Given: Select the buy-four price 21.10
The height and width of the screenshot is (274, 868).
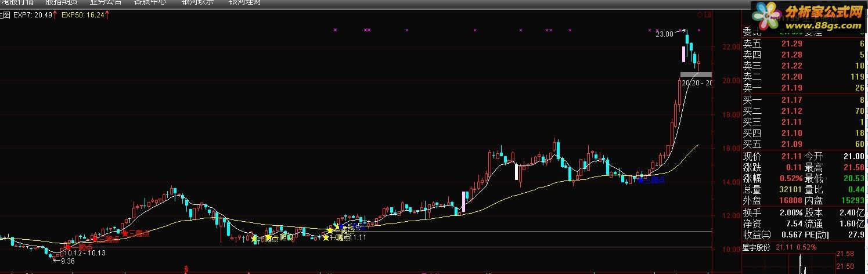Looking at the screenshot, I should tap(792, 133).
